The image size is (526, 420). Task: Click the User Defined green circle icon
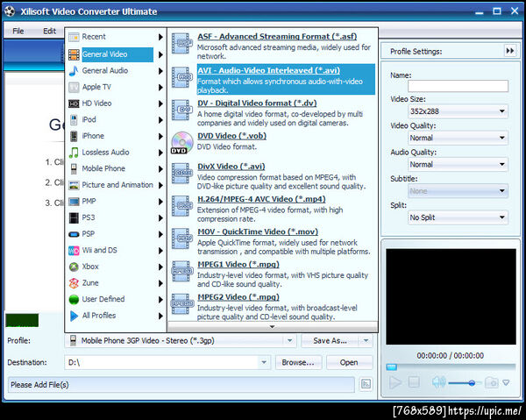point(74,299)
